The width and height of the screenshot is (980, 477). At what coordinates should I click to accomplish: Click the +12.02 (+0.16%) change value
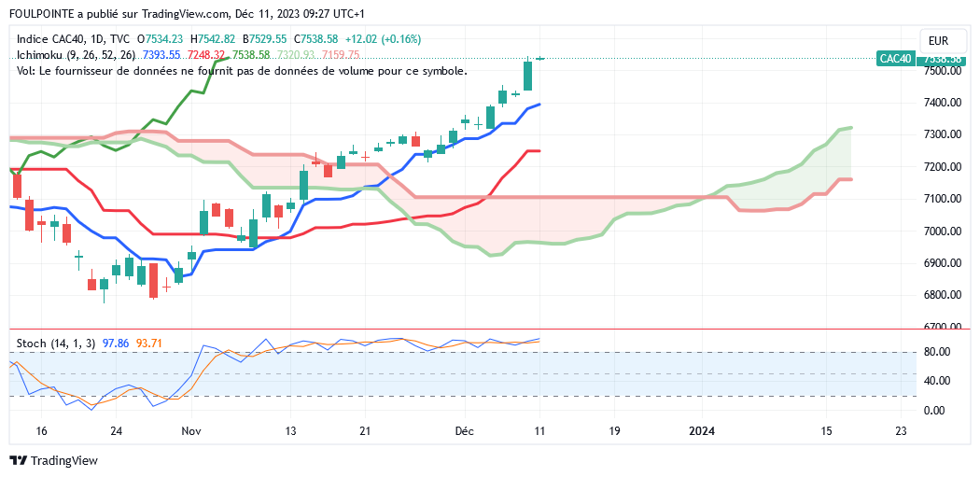click(383, 39)
